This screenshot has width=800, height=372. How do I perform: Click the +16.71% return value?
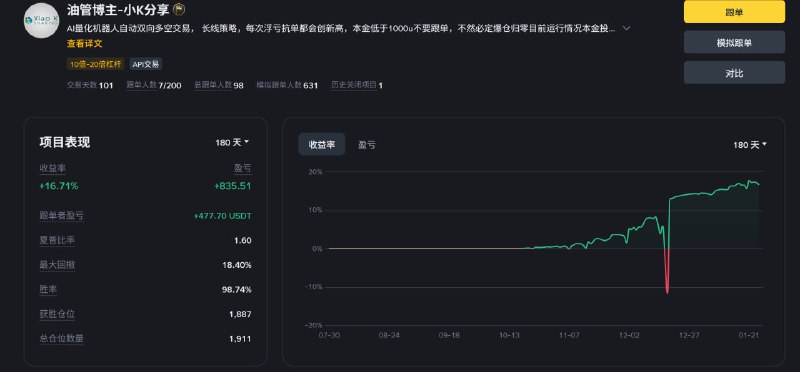tap(59, 186)
